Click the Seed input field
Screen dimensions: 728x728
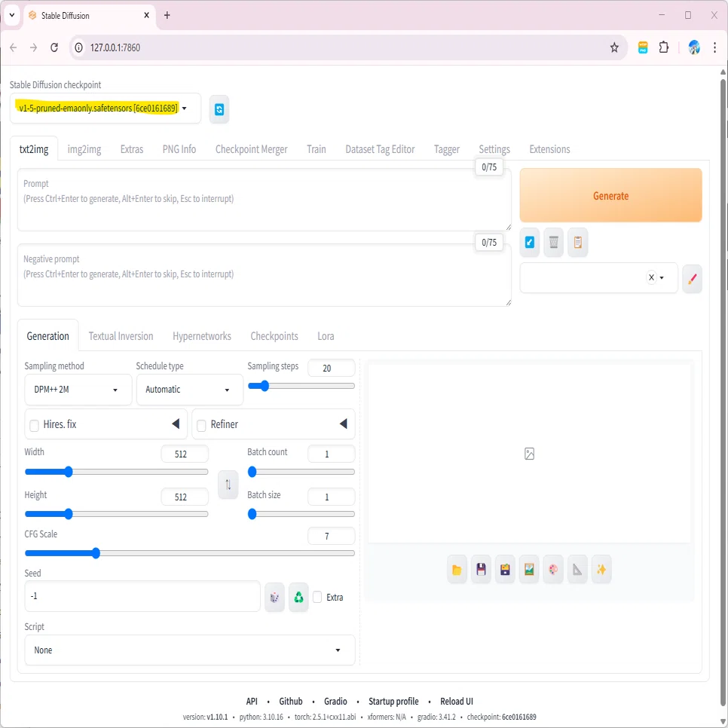tap(142, 596)
